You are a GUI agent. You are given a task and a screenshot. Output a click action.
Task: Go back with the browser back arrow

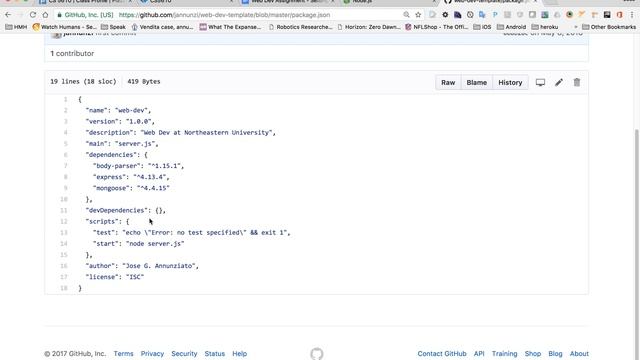pyautogui.click(x=8, y=15)
